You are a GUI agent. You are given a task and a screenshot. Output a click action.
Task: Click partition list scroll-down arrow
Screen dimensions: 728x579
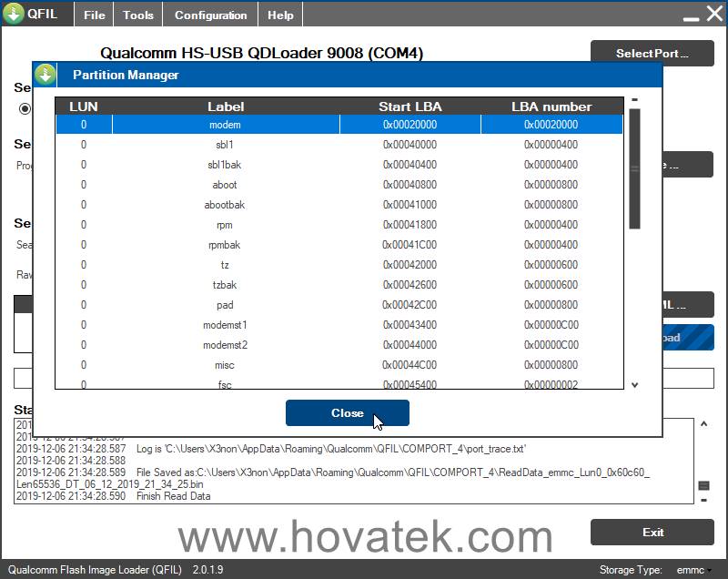tap(634, 384)
